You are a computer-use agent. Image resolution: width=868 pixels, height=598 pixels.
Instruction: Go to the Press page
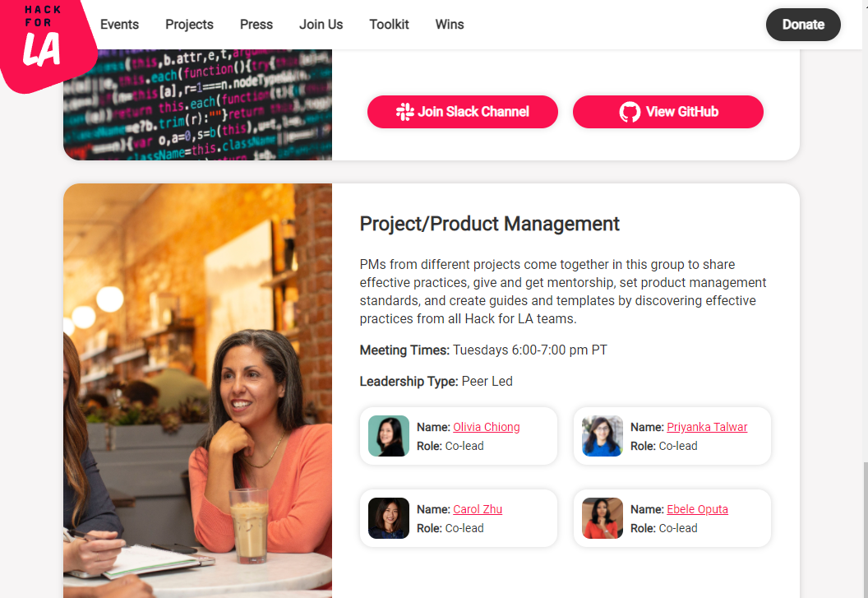pos(256,25)
